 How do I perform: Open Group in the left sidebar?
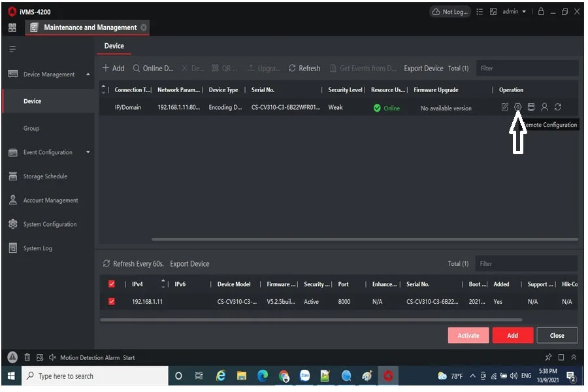pos(31,128)
